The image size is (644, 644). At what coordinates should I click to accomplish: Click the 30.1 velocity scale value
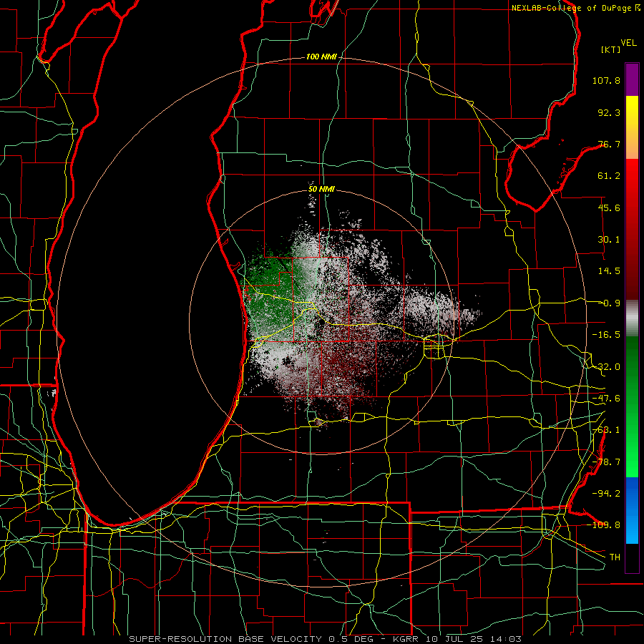click(609, 240)
